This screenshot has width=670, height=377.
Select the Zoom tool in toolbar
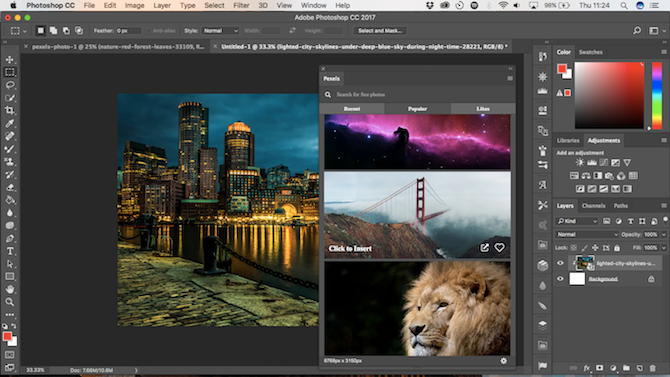tap(9, 302)
